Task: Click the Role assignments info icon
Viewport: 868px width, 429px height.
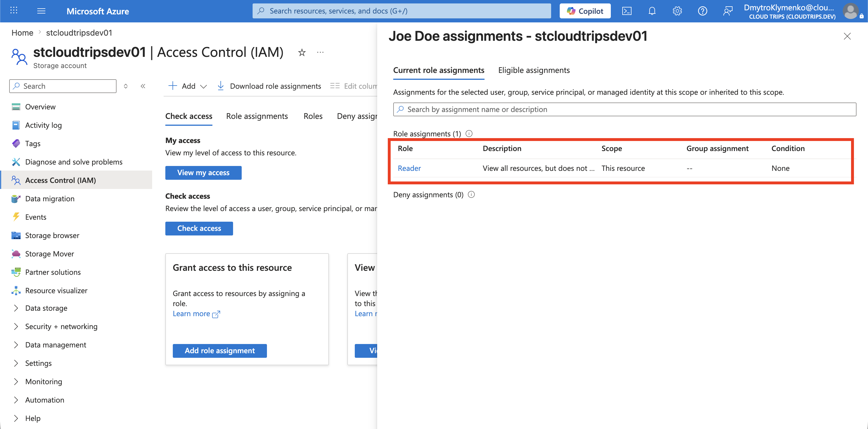Action: coord(469,134)
